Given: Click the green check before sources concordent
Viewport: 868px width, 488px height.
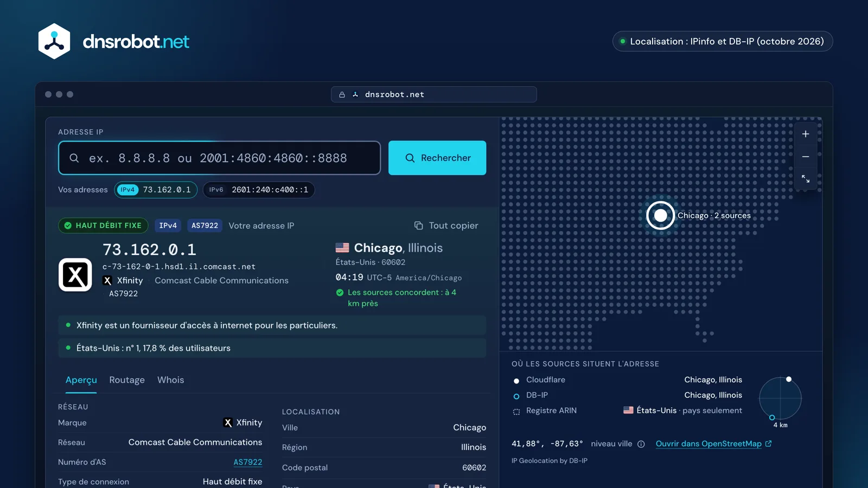Looking at the screenshot, I should coord(340,292).
